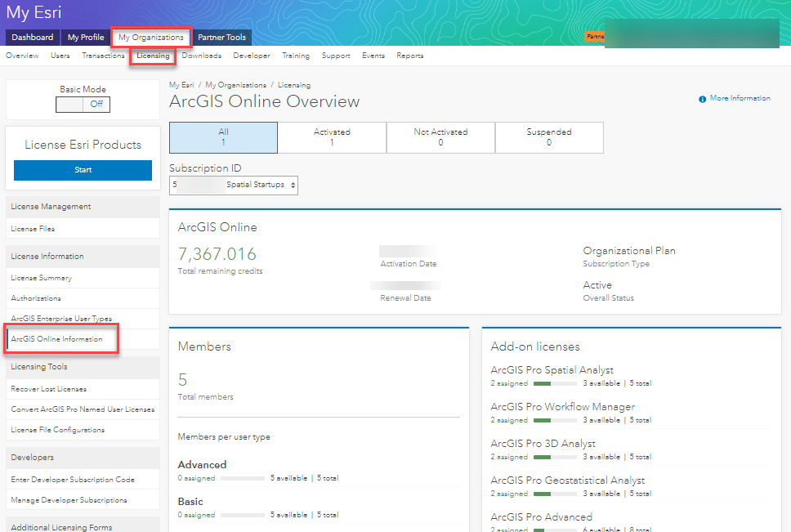Click the Licensing breadcrumb text
Image resolution: width=791 pixels, height=532 pixels.
pos(294,85)
